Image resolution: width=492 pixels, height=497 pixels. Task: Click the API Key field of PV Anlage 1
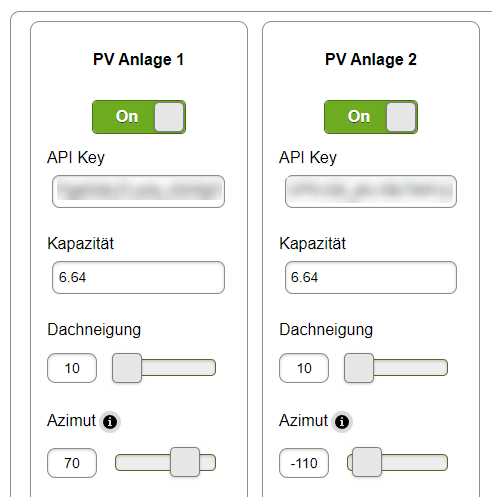[x=138, y=191]
